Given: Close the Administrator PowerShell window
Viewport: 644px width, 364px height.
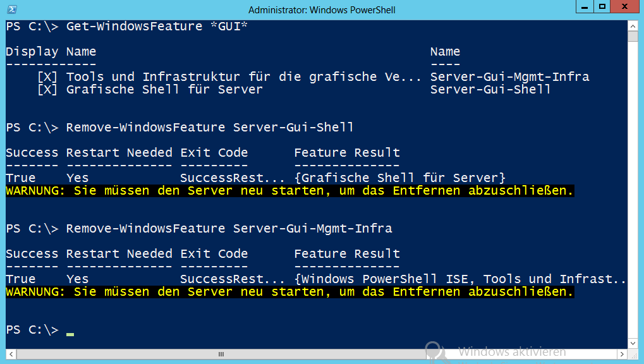Looking at the screenshot, I should pyautogui.click(x=624, y=7).
